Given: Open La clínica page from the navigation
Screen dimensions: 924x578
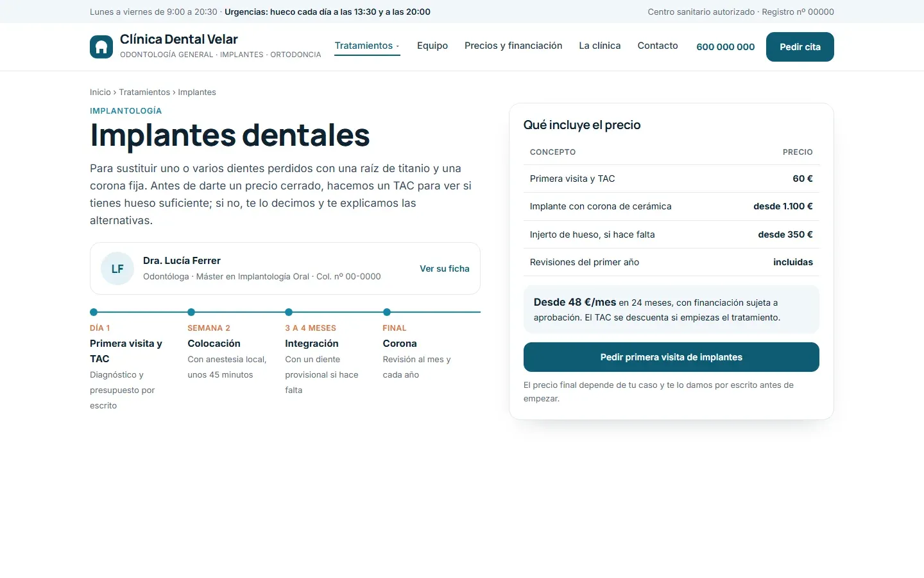Looking at the screenshot, I should click(600, 46).
